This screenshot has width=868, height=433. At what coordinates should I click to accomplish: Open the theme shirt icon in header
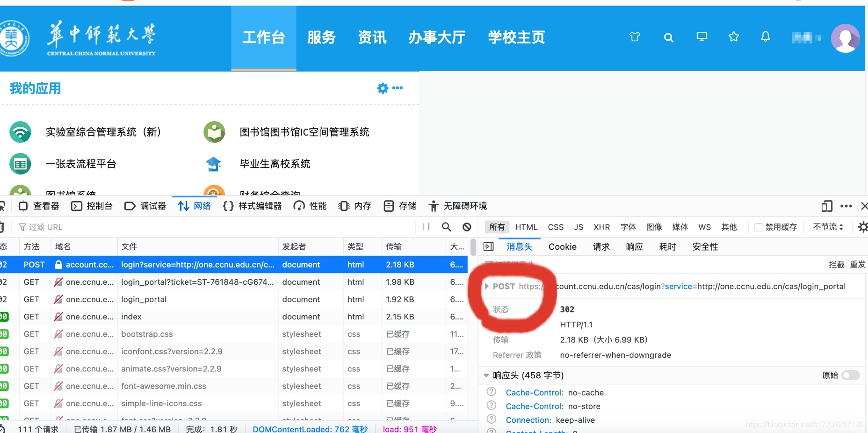(635, 37)
